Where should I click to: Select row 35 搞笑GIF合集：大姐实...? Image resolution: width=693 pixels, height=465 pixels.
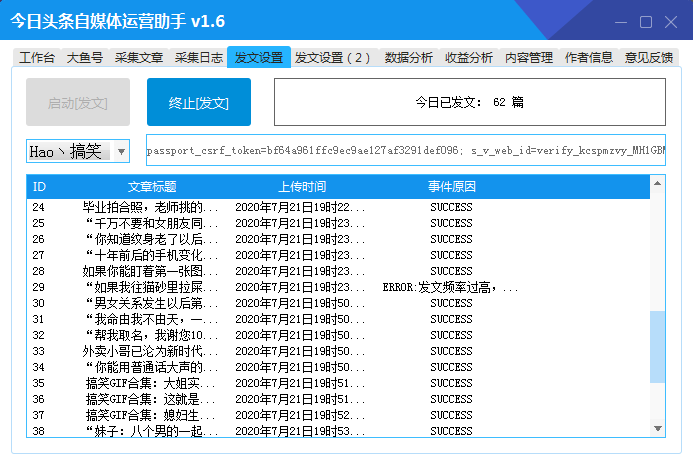338,383
